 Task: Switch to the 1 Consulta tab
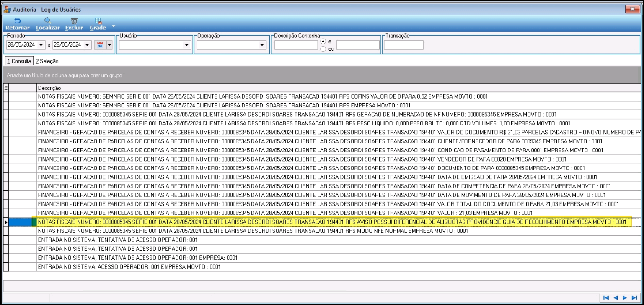pyautogui.click(x=19, y=61)
